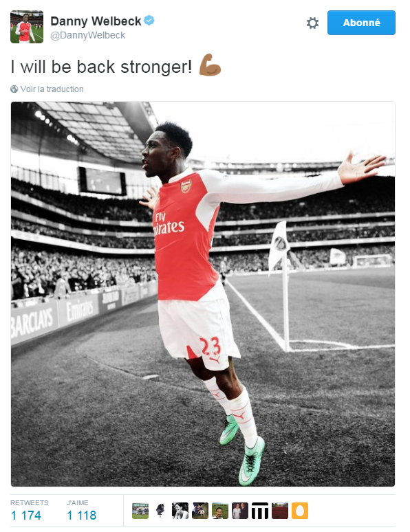Open the selfie avatar on green field
Viewport: 410px width, 532px height.
point(220,511)
